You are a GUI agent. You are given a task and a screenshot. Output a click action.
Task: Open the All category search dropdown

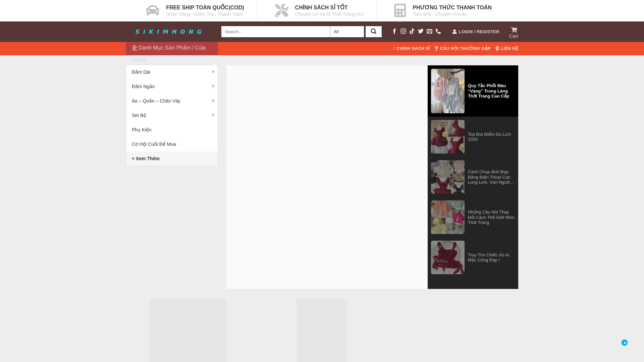point(347,32)
